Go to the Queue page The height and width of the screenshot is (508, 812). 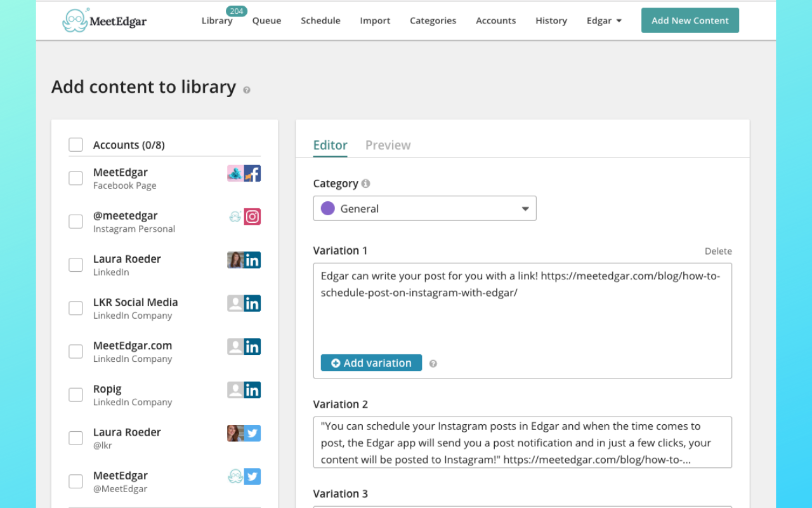[x=266, y=21]
